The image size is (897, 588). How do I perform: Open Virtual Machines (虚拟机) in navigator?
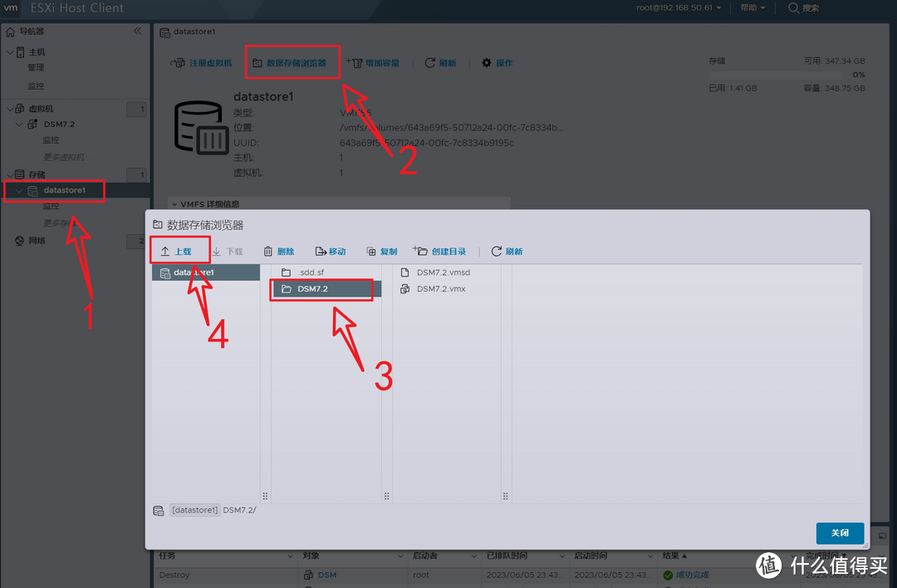[40, 109]
